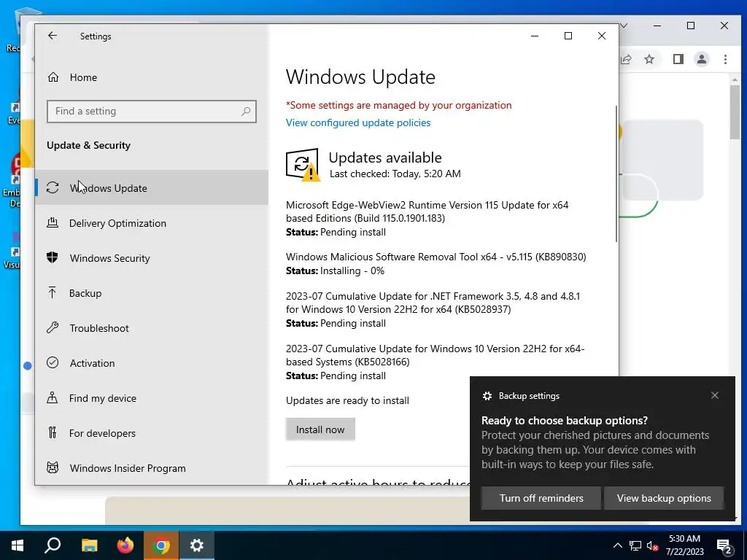Open Delivery Optimization page
The image size is (747, 560).
(x=152, y=223)
